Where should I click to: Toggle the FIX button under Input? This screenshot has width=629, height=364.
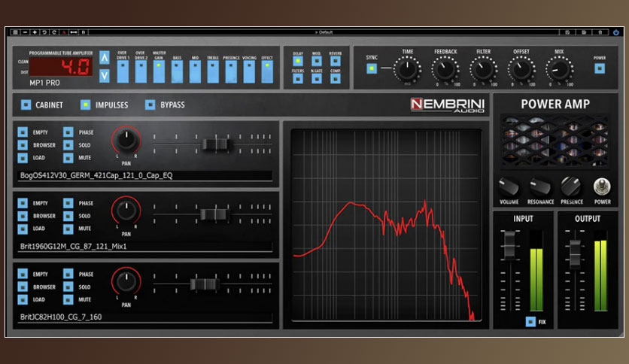tap(530, 321)
